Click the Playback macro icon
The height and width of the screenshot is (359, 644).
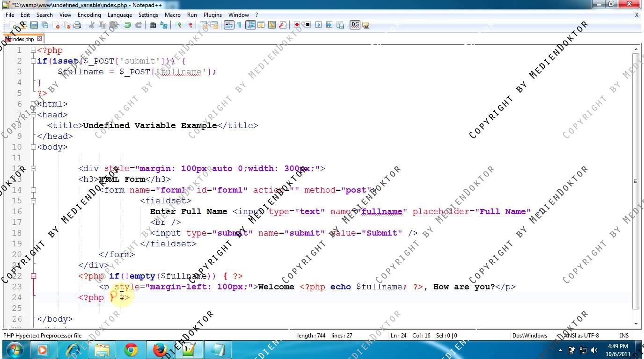pyautogui.click(x=318, y=25)
